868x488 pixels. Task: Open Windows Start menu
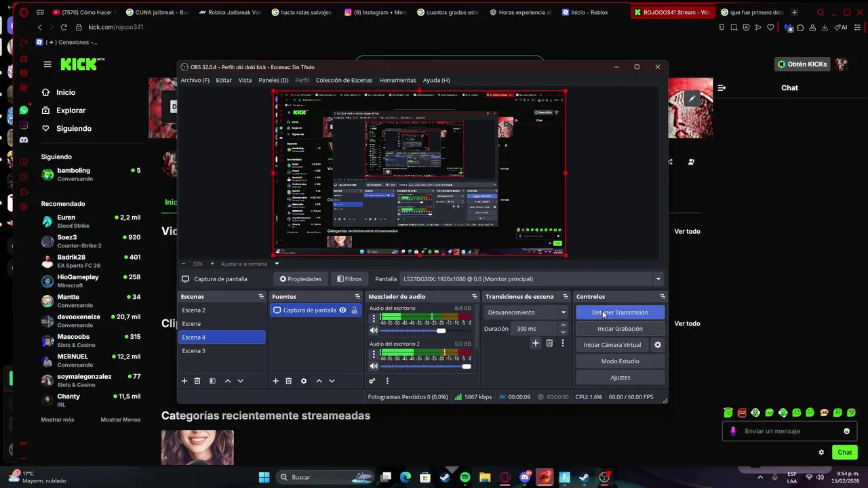tap(264, 477)
